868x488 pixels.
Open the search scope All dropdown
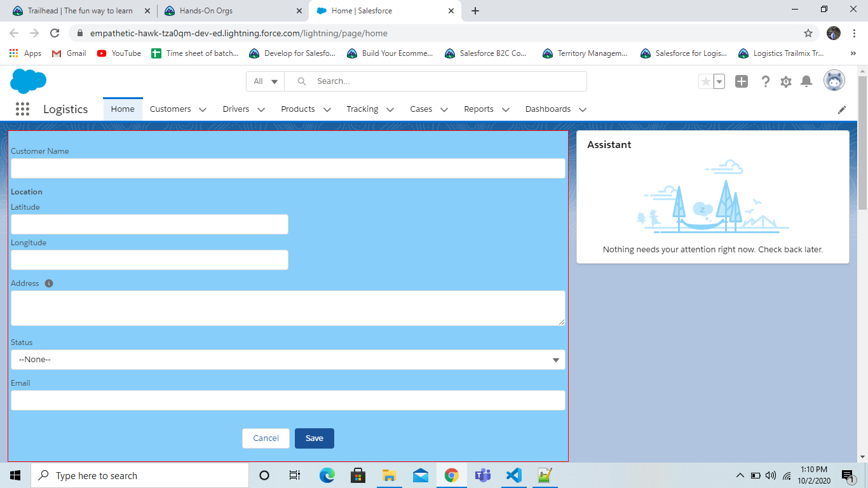point(266,81)
